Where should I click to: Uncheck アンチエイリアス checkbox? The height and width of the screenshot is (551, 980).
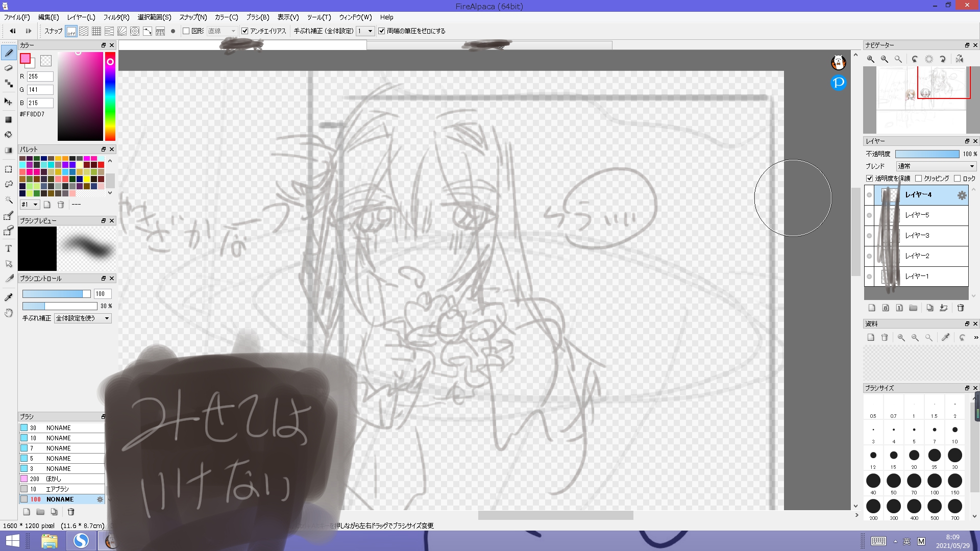click(x=245, y=31)
